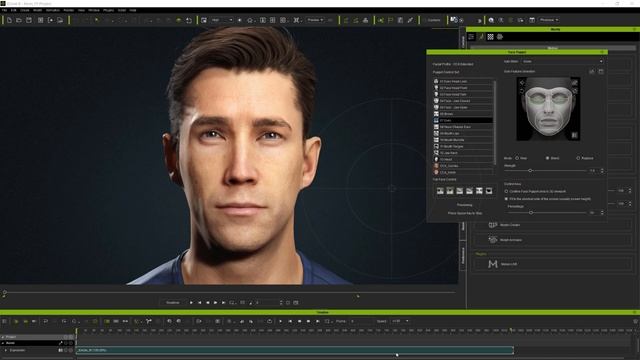The height and width of the screenshot is (360, 640).
Task: Click the third Full Face Control preset icon
Action: tap(460, 191)
